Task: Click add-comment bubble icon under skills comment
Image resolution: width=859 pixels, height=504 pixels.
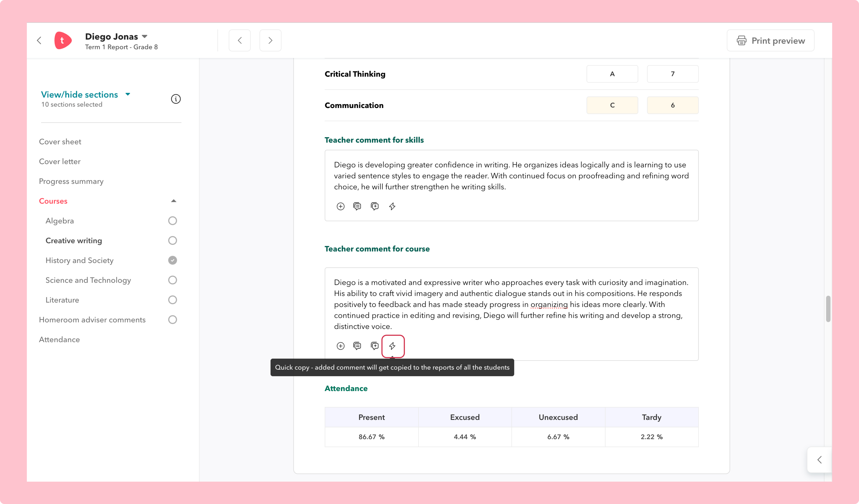Action: click(x=375, y=206)
